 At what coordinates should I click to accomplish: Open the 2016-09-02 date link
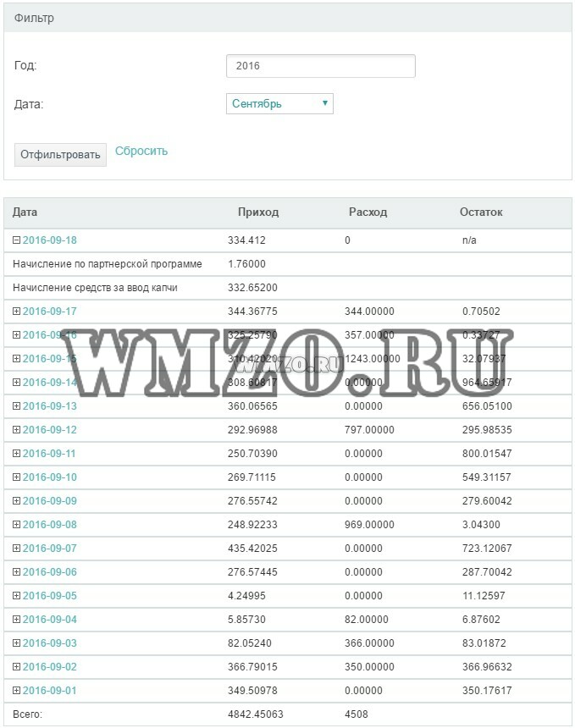point(50,666)
